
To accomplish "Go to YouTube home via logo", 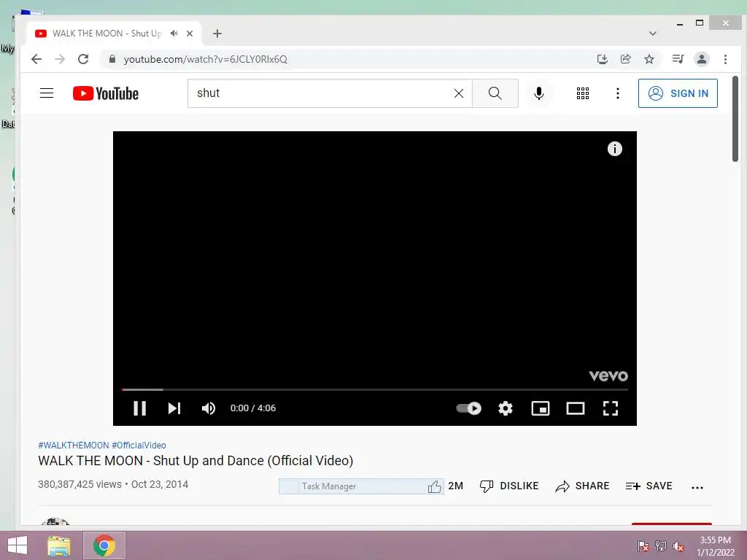I will [106, 93].
